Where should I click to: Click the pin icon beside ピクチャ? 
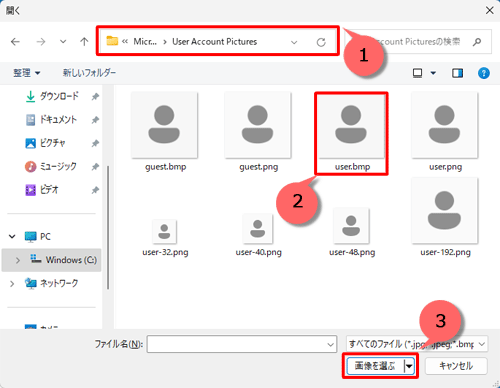(x=95, y=143)
